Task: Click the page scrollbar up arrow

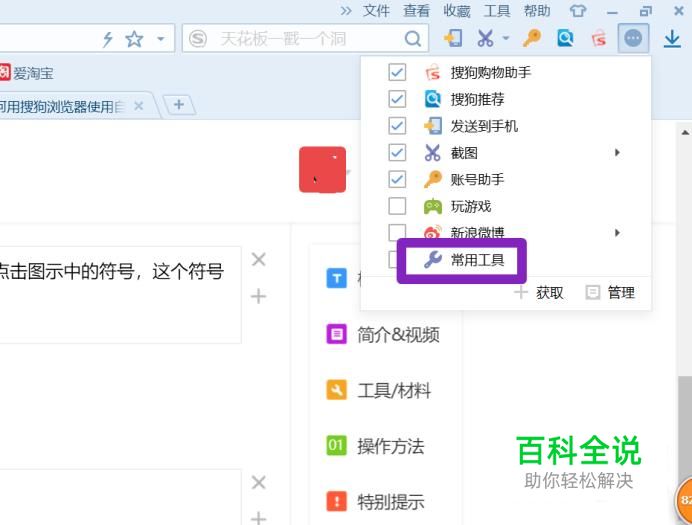Action: [685, 132]
